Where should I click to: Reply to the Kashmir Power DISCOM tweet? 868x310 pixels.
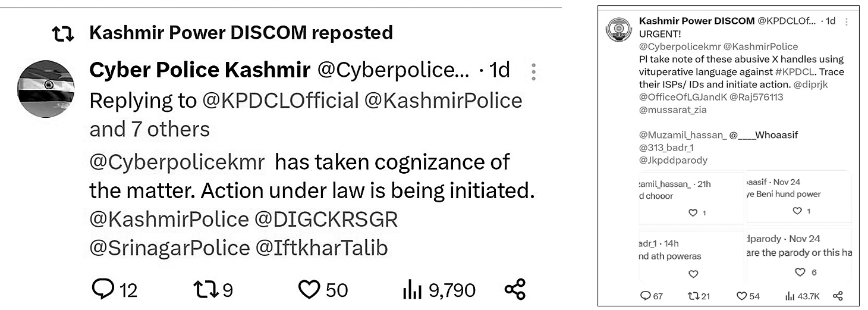[x=645, y=296]
